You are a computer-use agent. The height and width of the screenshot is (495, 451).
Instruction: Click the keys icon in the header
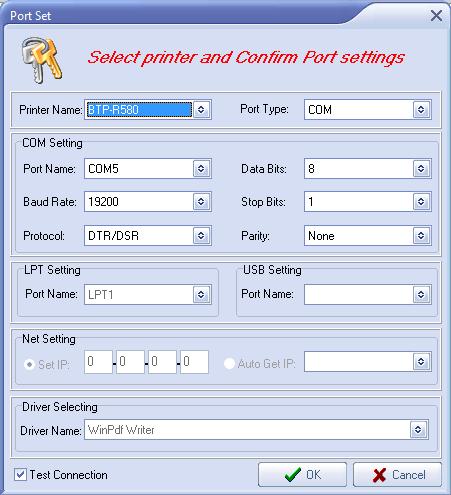coord(42,59)
